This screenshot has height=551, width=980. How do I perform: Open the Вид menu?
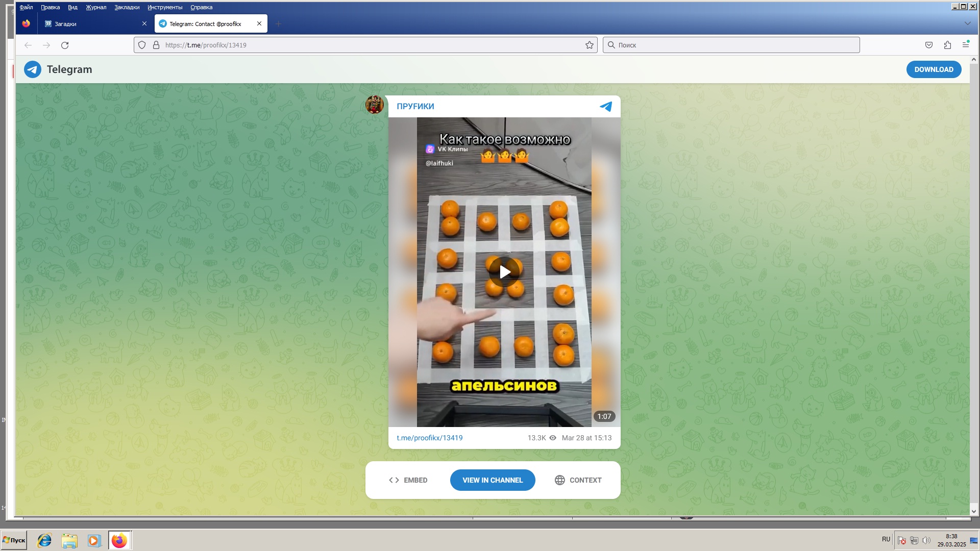tap(72, 7)
